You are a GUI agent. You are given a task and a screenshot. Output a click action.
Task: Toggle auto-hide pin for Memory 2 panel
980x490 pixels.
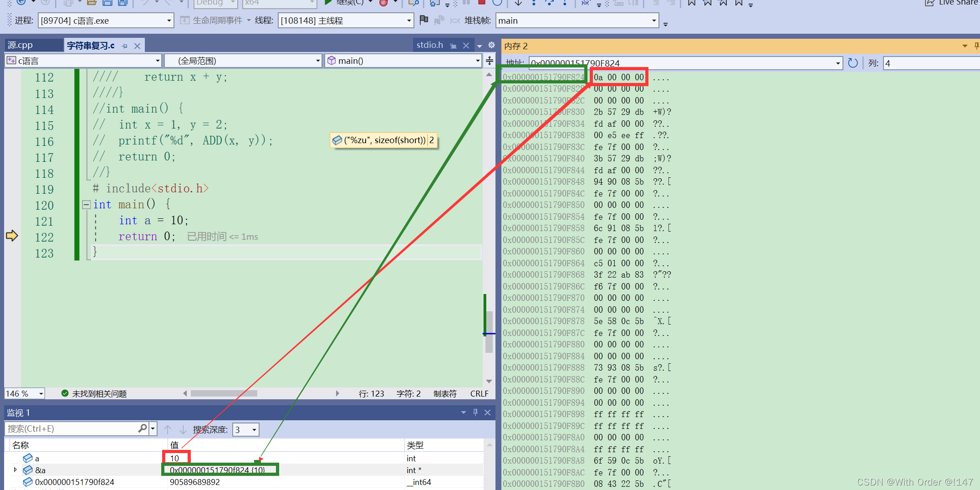976,46
